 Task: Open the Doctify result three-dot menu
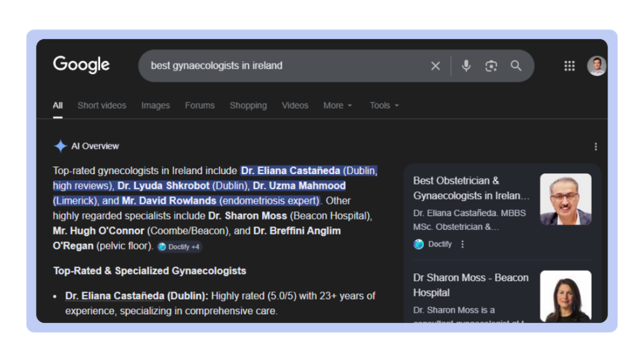[x=463, y=244]
